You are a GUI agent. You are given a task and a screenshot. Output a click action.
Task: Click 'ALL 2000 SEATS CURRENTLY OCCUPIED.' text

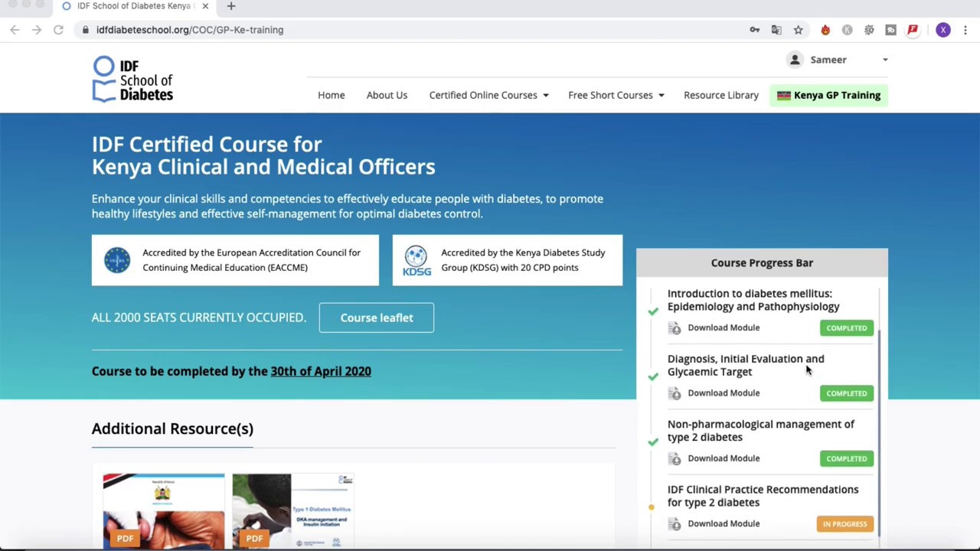pyautogui.click(x=199, y=318)
